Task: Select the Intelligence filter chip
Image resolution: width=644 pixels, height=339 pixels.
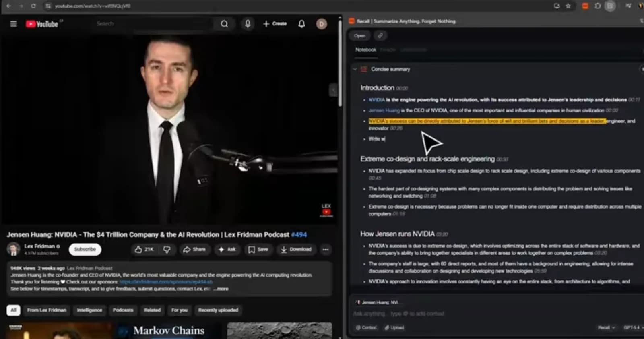Action: [89, 310]
